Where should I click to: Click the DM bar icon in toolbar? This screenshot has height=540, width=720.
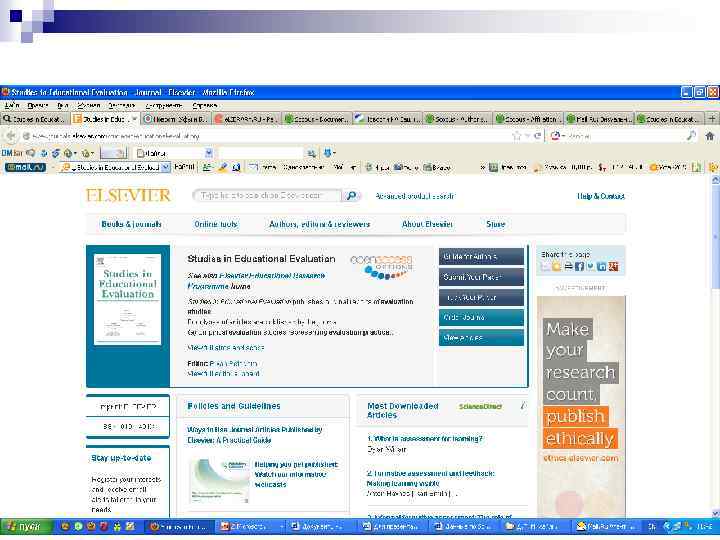coord(11,153)
